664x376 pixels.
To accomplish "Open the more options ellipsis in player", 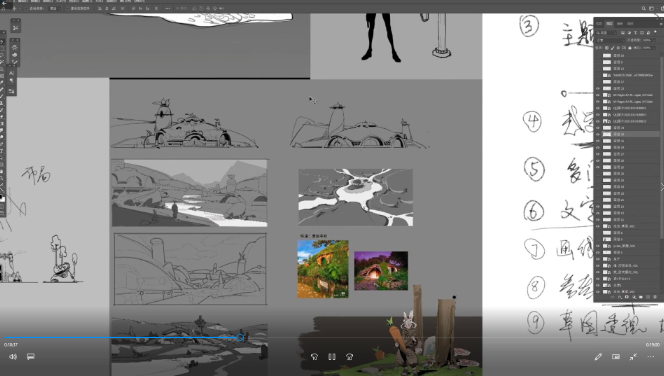I will tap(651, 357).
